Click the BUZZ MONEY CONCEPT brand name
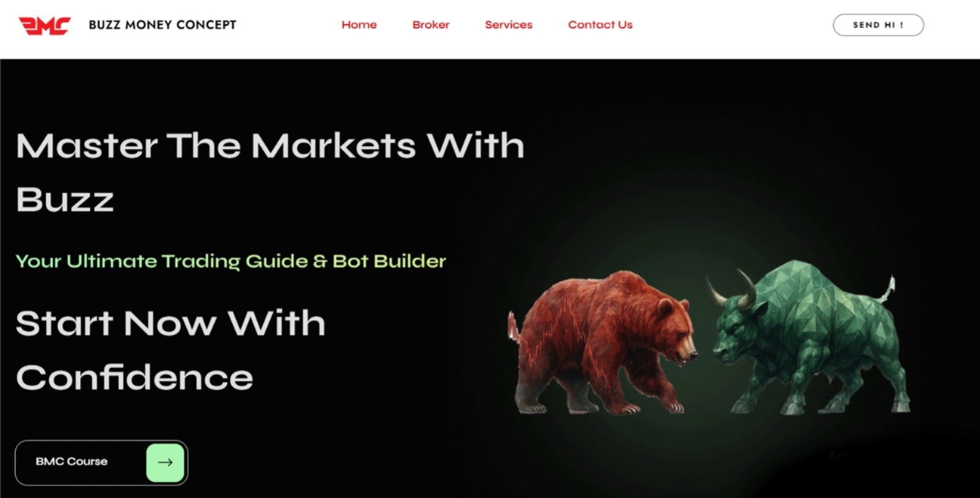The width and height of the screenshot is (980, 498). point(162,25)
